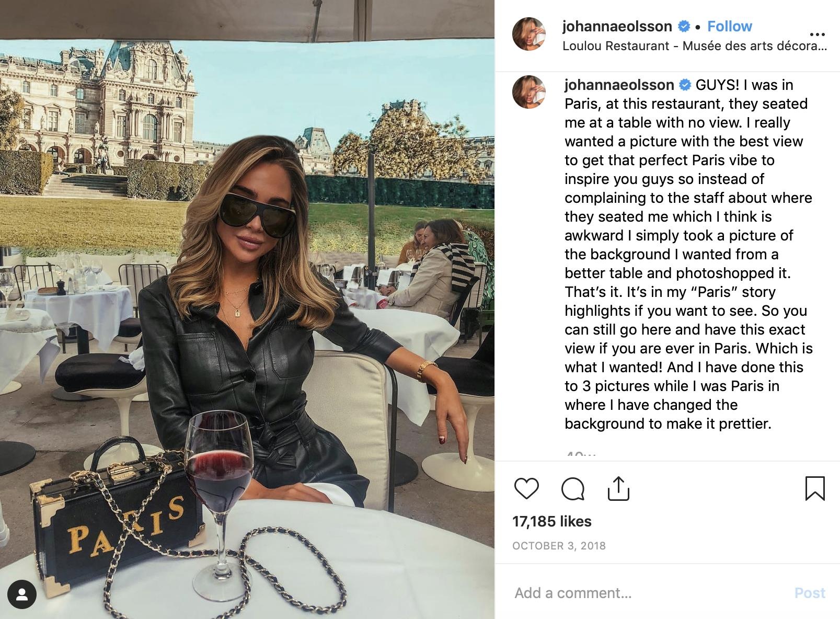Open Loulou Restaurant location link
This screenshot has height=619, width=840.
(694, 46)
